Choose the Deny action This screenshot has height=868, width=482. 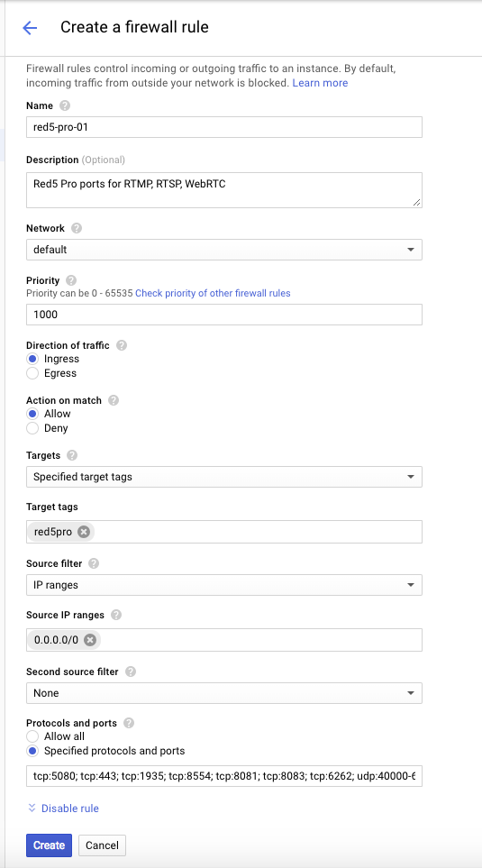(x=32, y=428)
